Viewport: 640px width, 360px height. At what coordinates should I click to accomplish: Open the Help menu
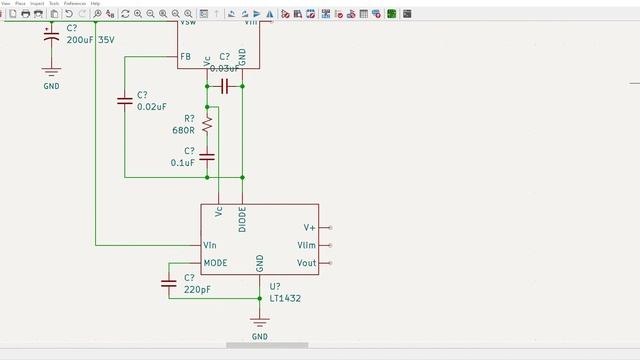tap(95, 3)
